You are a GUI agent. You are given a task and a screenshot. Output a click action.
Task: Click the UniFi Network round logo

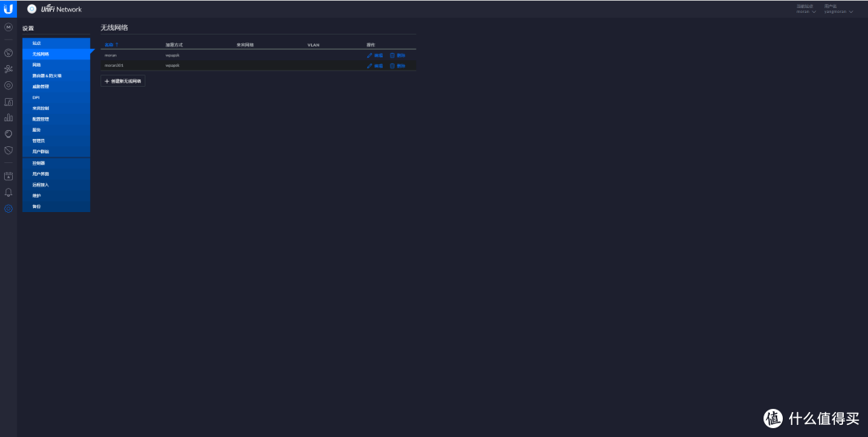(31, 9)
